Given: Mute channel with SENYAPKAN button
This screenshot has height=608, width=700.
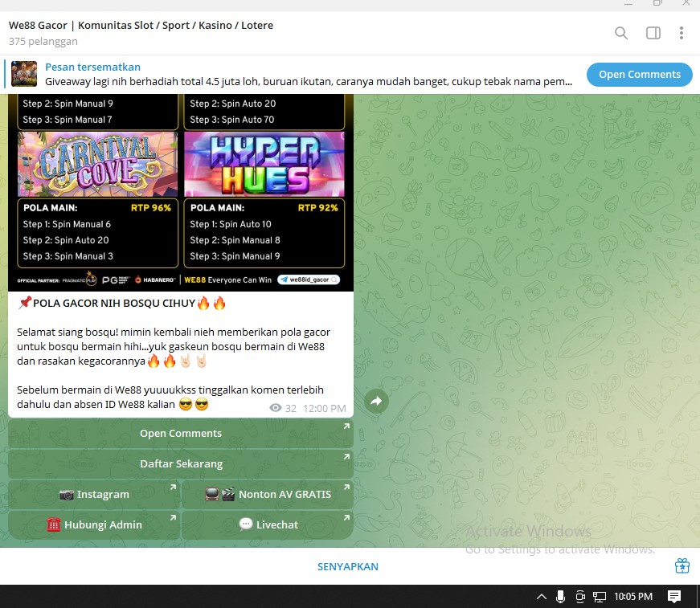Looking at the screenshot, I should pos(347,566).
